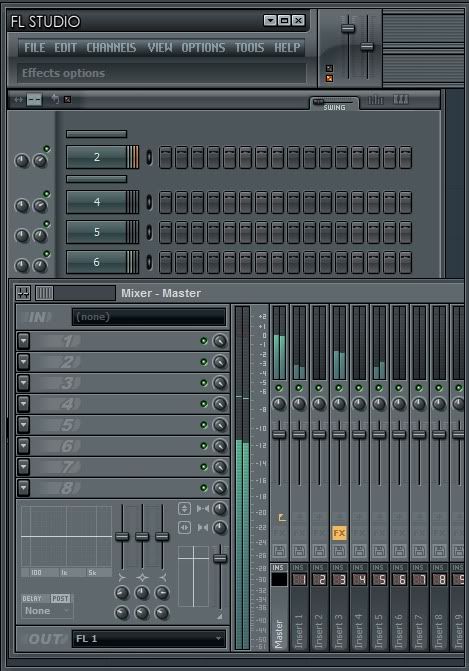Open the HELP menu
Screen dimensions: 469x671
point(287,48)
